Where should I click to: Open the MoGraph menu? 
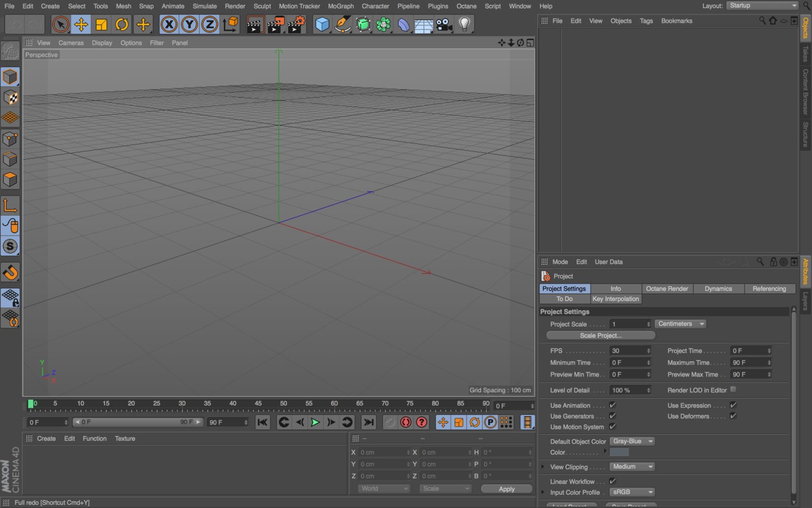[340, 6]
